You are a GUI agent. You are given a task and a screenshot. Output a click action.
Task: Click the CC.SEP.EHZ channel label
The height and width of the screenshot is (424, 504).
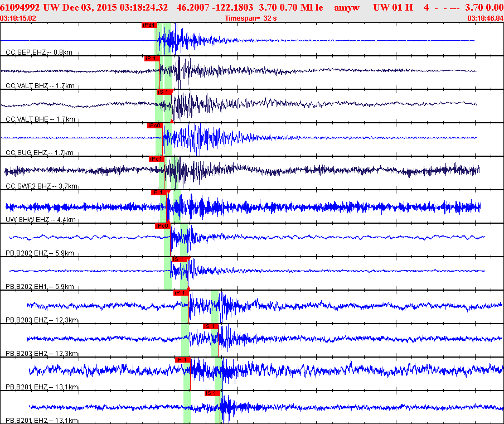pos(39,52)
